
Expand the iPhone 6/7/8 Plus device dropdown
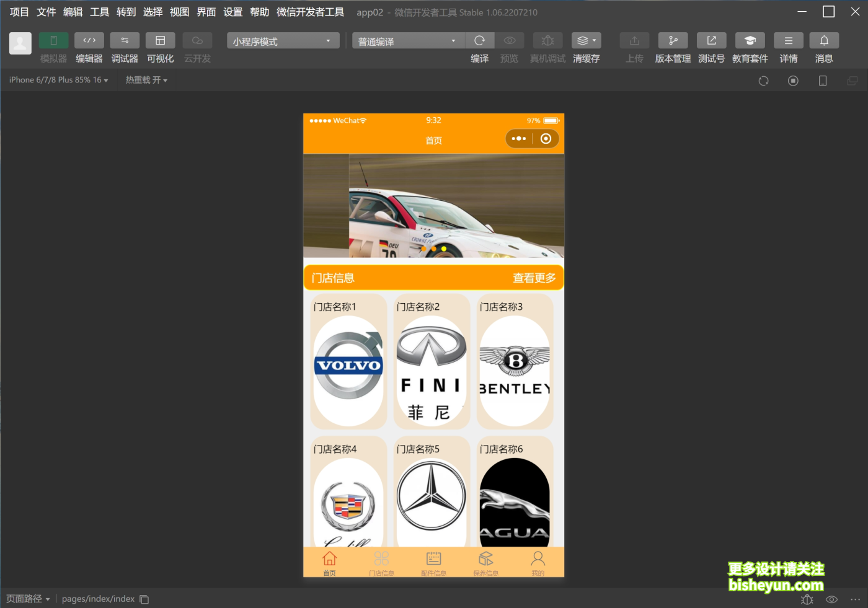pyautogui.click(x=58, y=80)
